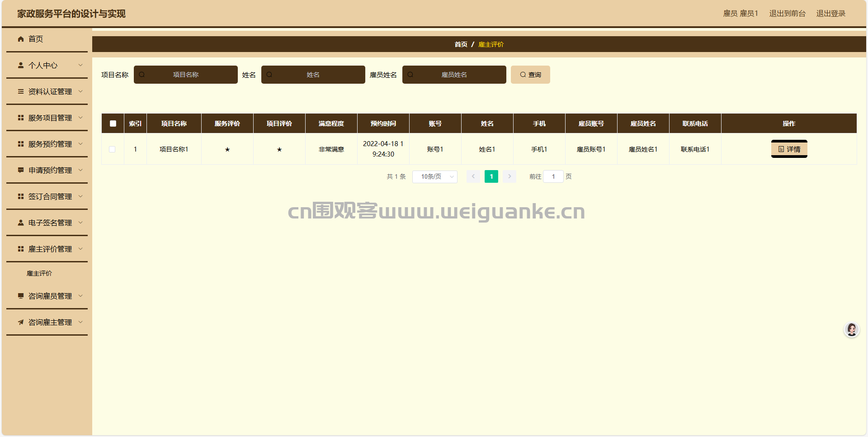Viewport: 868px width, 437px height.
Task: Open 详情 for 项目名称1 row
Action: [x=789, y=149]
